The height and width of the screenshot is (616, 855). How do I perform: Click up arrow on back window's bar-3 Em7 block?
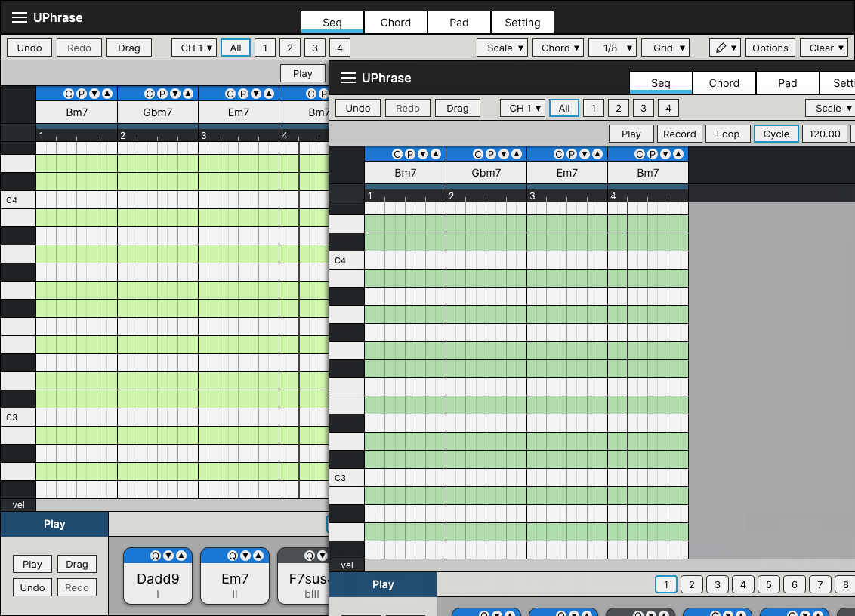(269, 94)
